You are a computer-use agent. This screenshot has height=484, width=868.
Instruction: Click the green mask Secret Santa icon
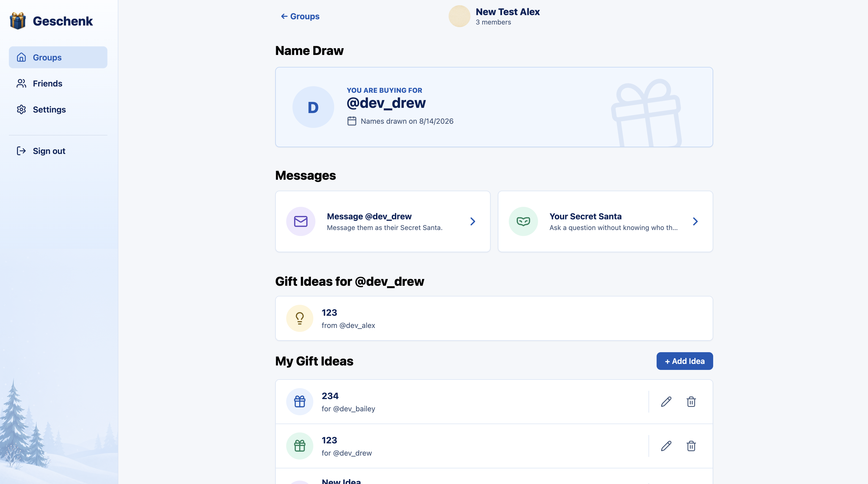[523, 221]
